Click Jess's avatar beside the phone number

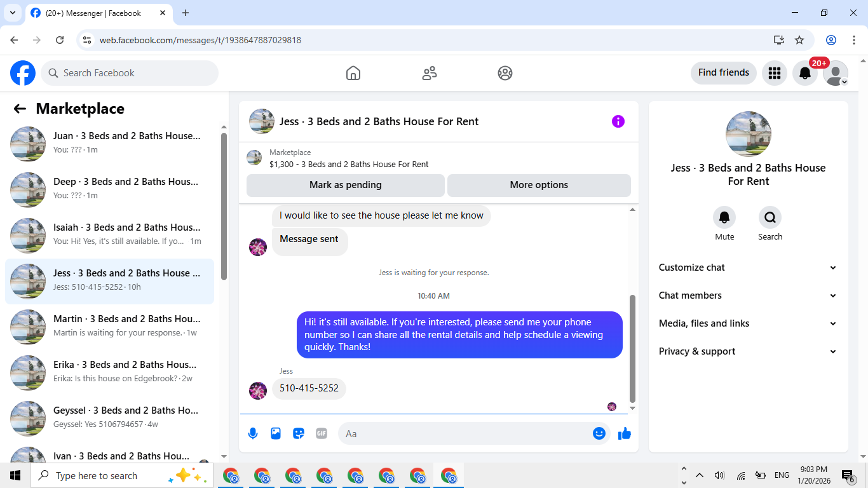(258, 391)
